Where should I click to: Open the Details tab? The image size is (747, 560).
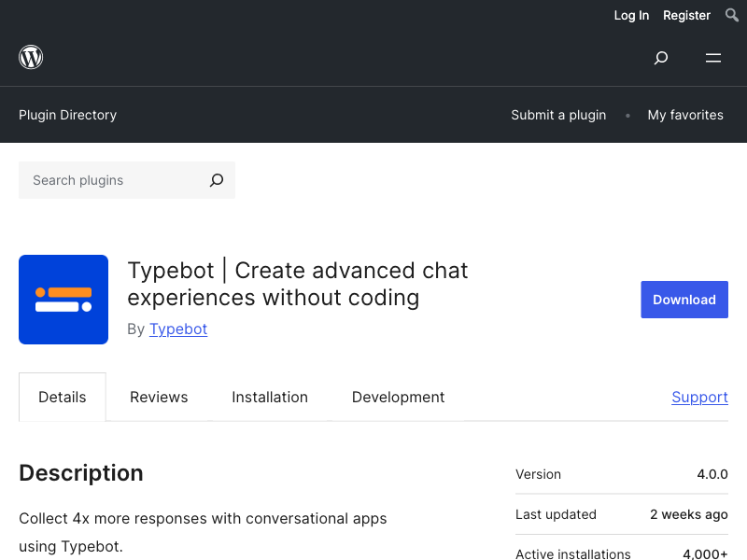(63, 397)
